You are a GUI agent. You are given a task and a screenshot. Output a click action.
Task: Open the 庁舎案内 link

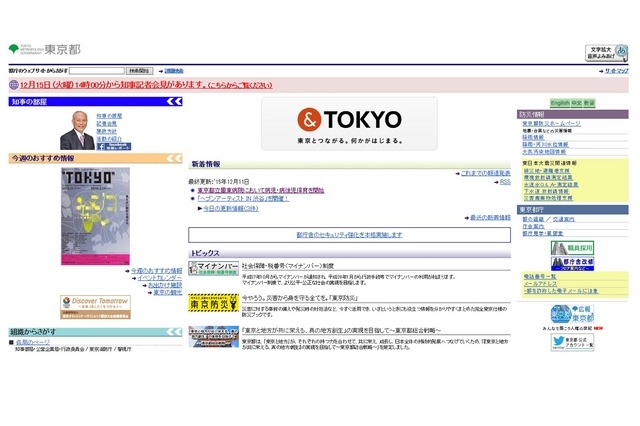point(533,226)
